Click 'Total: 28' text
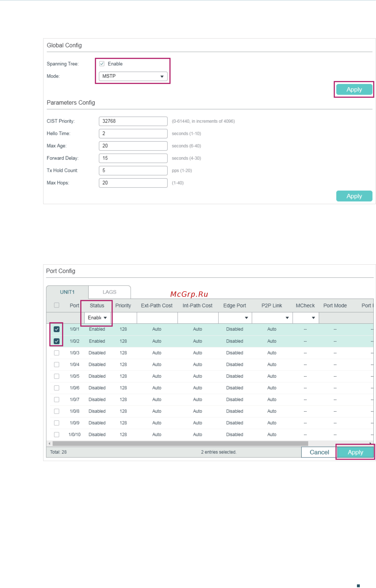Viewport: 376px width, 588px height. pyautogui.click(x=58, y=452)
